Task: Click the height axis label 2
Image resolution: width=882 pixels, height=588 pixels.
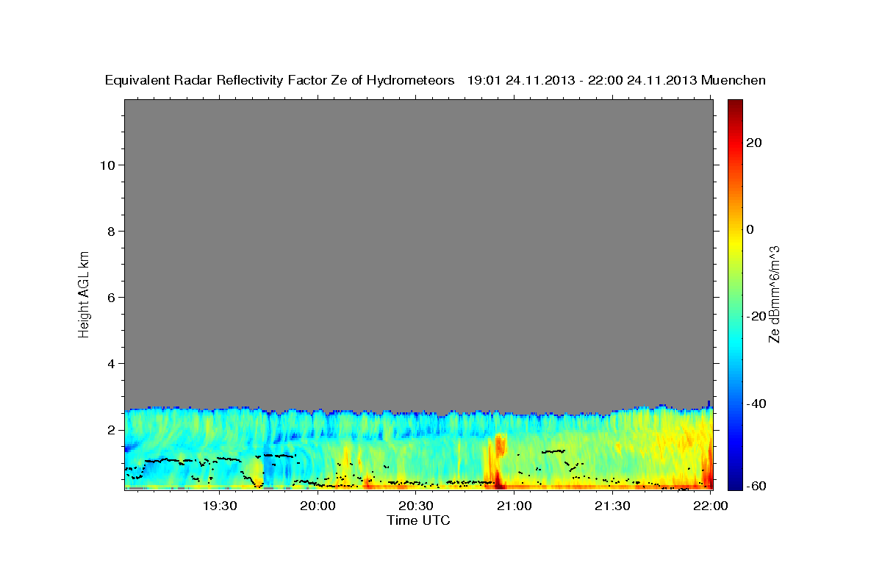Action: point(110,430)
